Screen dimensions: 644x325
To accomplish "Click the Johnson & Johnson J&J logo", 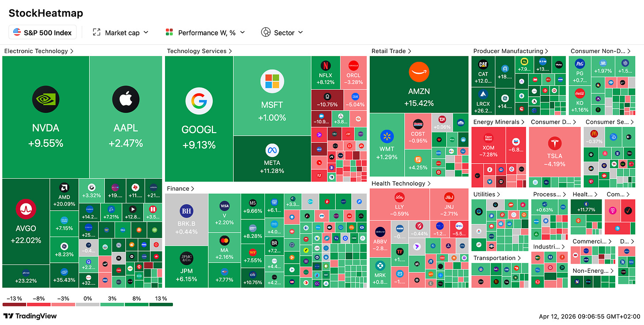I will pyautogui.click(x=448, y=197).
